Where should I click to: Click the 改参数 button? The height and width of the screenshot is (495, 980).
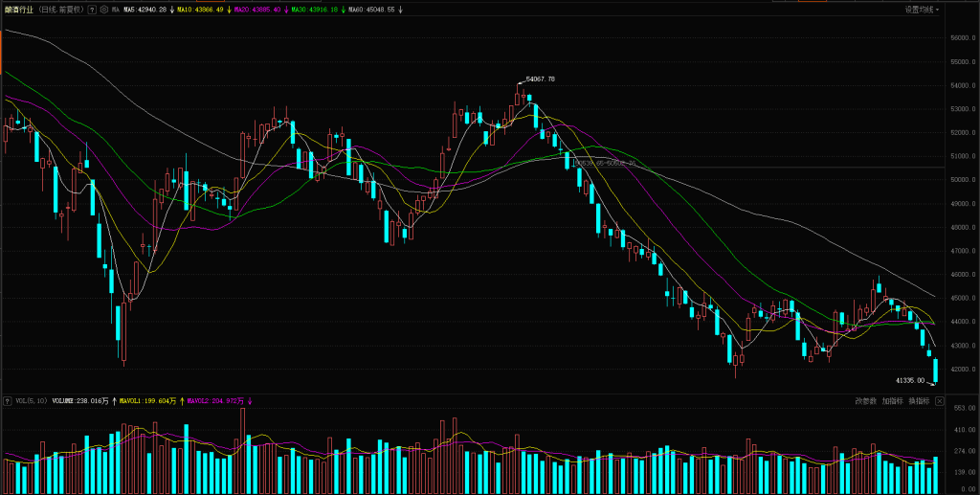(866, 401)
